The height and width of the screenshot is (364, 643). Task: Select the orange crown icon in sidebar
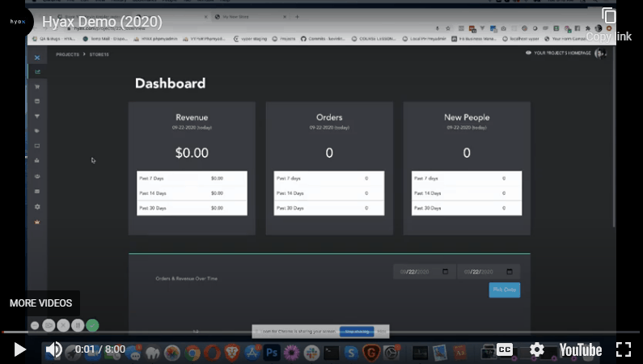37,222
